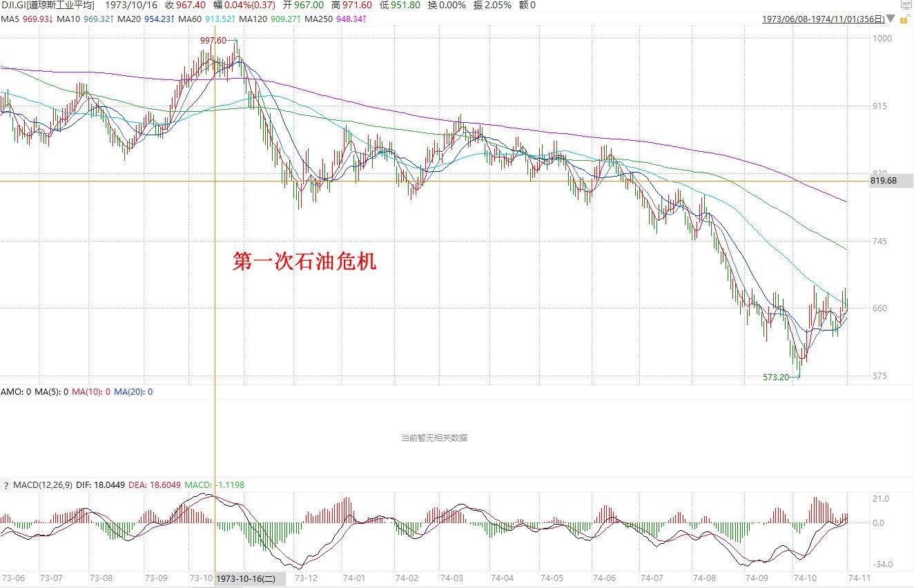Click the 1973-10-16 crosshair date label
The image size is (914, 588).
(x=246, y=579)
